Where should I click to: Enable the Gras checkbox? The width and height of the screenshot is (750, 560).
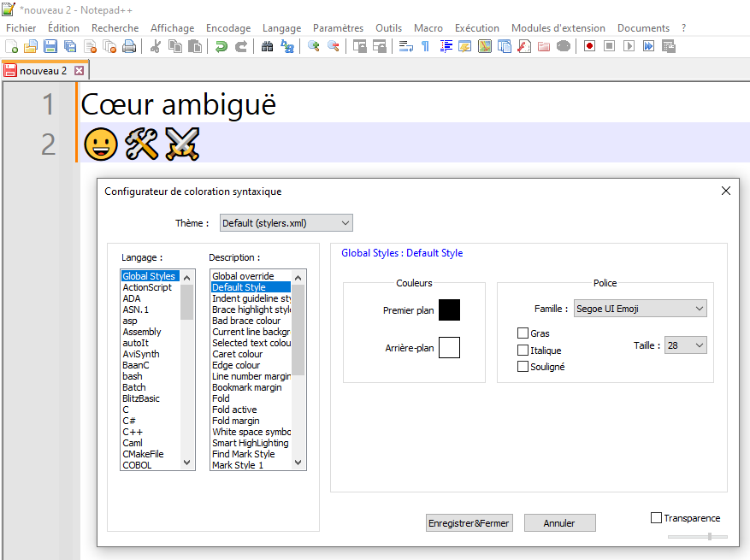click(523, 333)
